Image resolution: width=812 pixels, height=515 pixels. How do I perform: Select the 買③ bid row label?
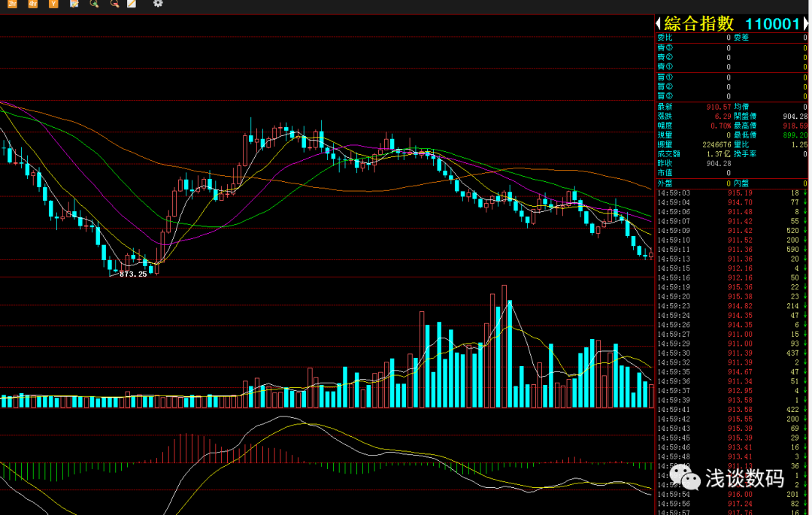[665, 96]
